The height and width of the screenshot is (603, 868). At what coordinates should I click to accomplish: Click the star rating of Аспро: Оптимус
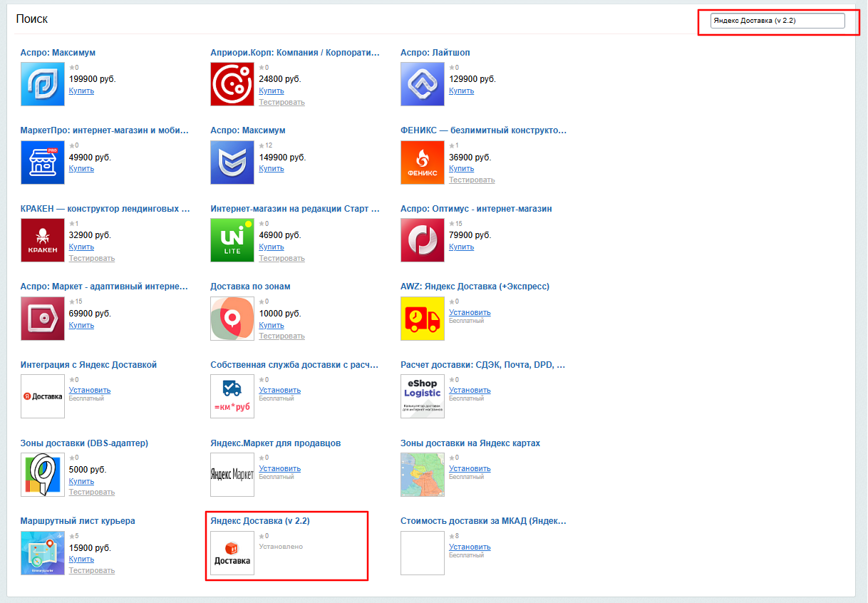pos(455,223)
